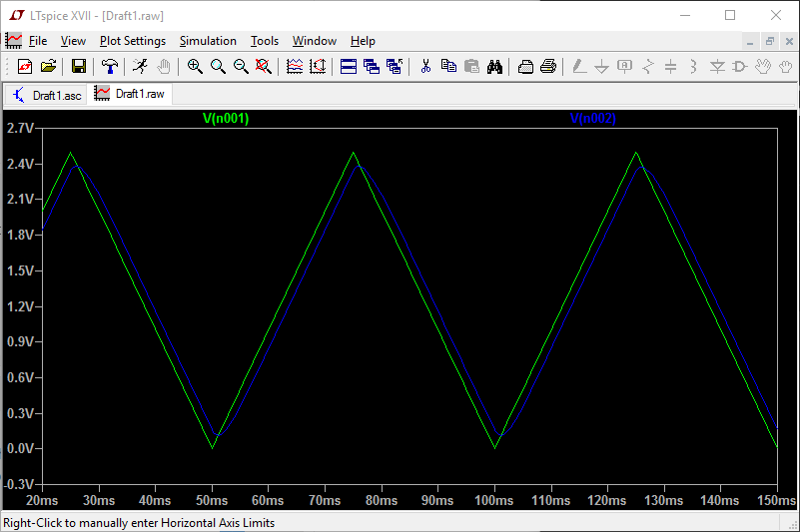The image size is (800, 532).
Task: Click the horizontal time axis at 80ms
Action: [x=381, y=500]
